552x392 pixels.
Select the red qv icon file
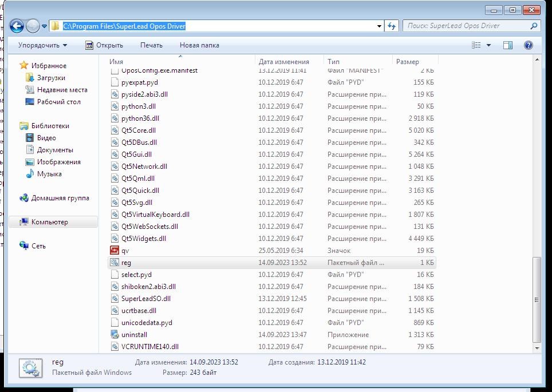point(115,251)
